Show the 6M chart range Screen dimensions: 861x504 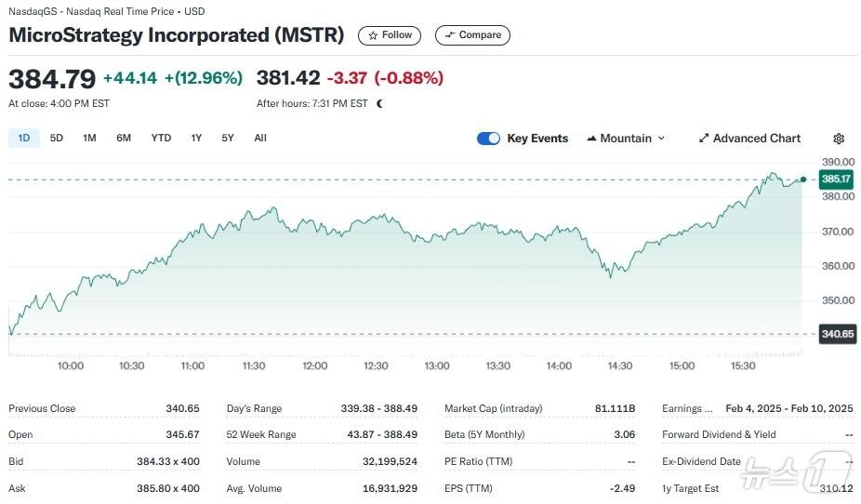tap(124, 139)
